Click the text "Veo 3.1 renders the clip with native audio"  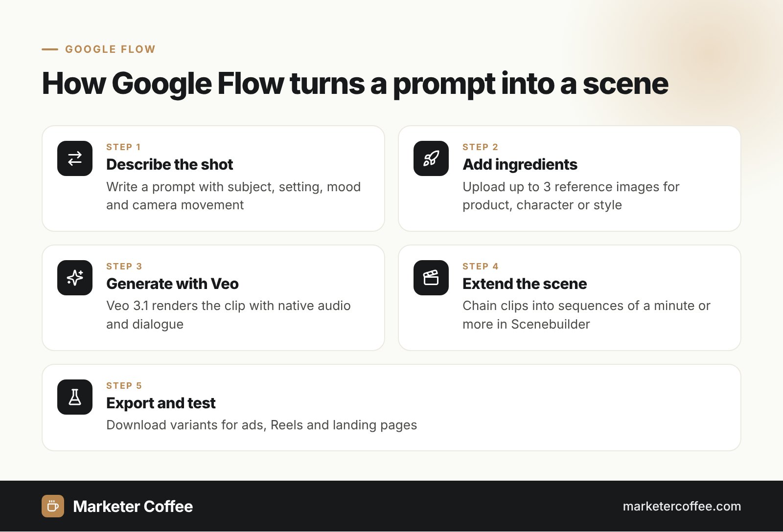coord(229,306)
